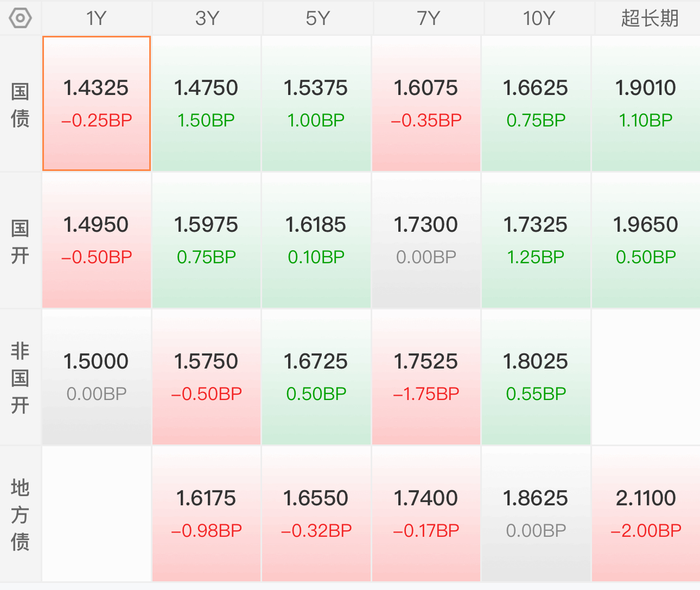Open the 1.6175 地方债 3Y cell
Screen dimensions: 700x590
click(x=206, y=514)
